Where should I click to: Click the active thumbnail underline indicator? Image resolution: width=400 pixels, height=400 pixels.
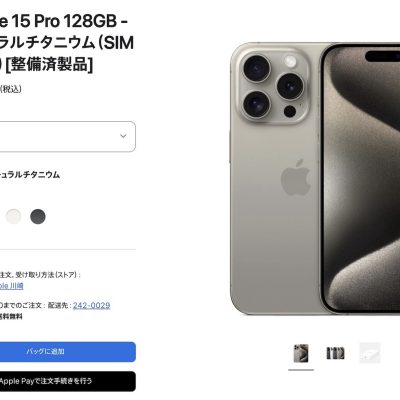(x=301, y=370)
